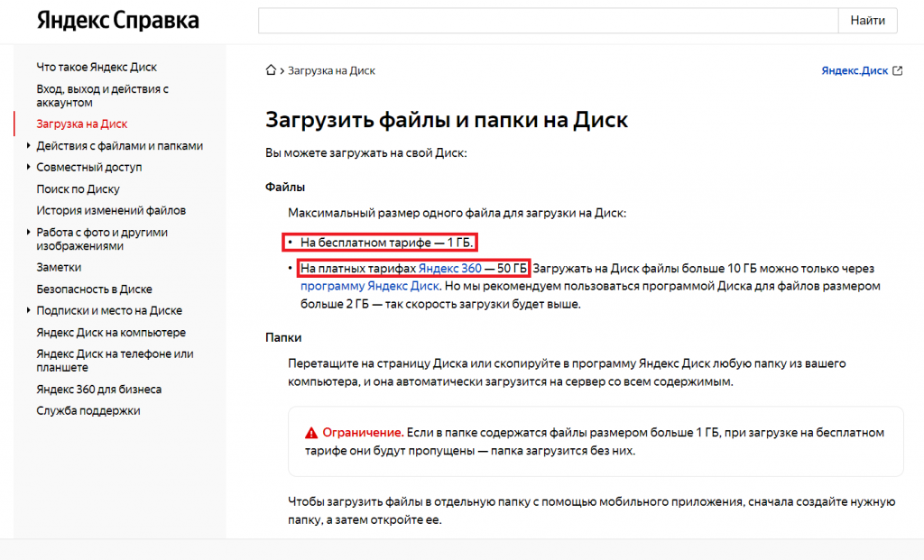
Task: Click the page title Загрузить файлы и папки на Диск
Action: point(447,120)
